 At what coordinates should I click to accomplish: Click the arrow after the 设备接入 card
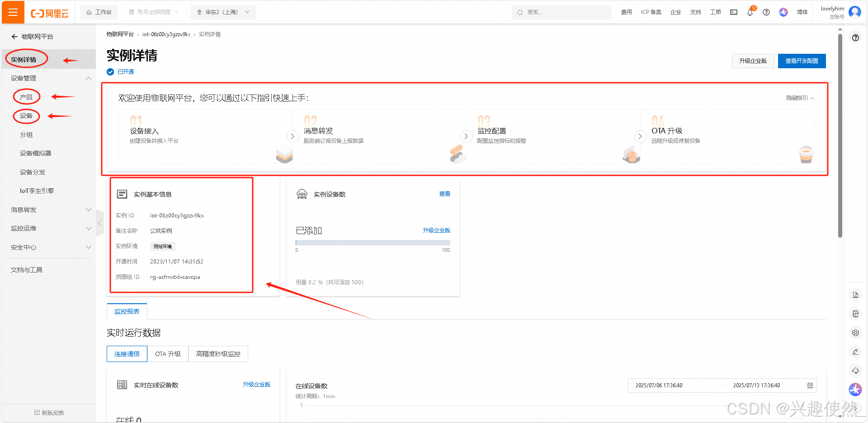[292, 136]
